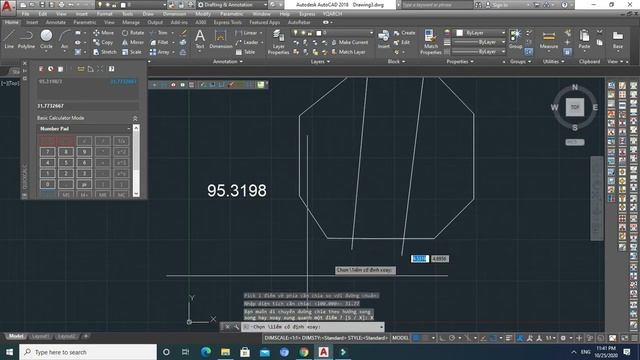The width and height of the screenshot is (640, 360).
Task: Click Edit block button
Action: coord(402,42)
